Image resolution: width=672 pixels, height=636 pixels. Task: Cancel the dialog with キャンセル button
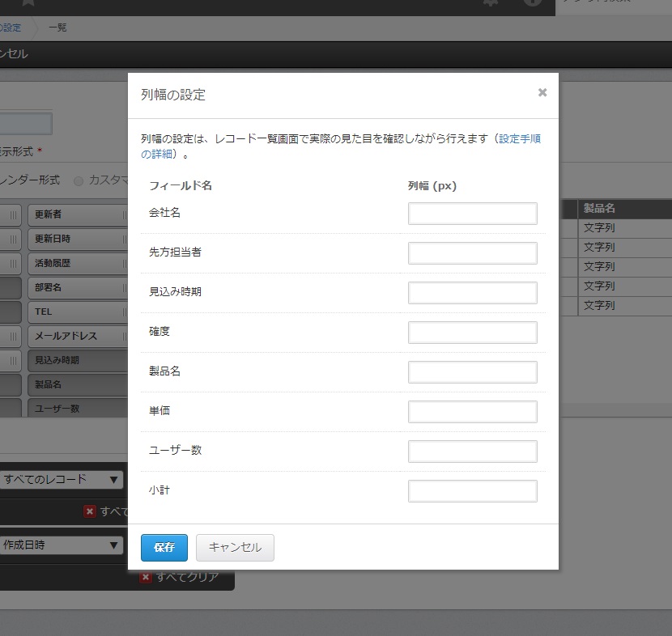(x=235, y=547)
